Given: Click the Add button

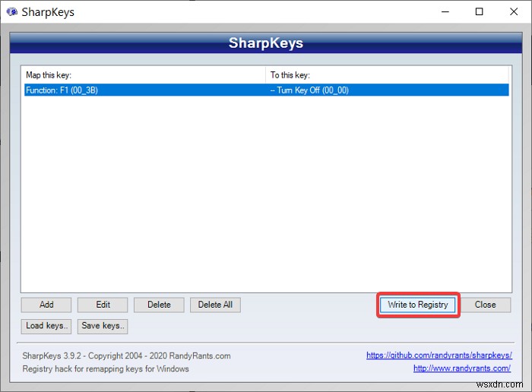Looking at the screenshot, I should coord(46,305).
